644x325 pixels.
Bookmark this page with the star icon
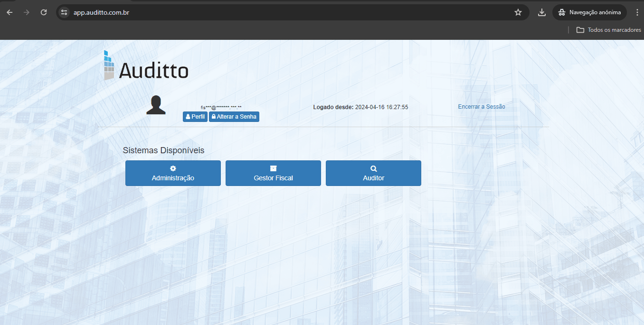pyautogui.click(x=518, y=12)
